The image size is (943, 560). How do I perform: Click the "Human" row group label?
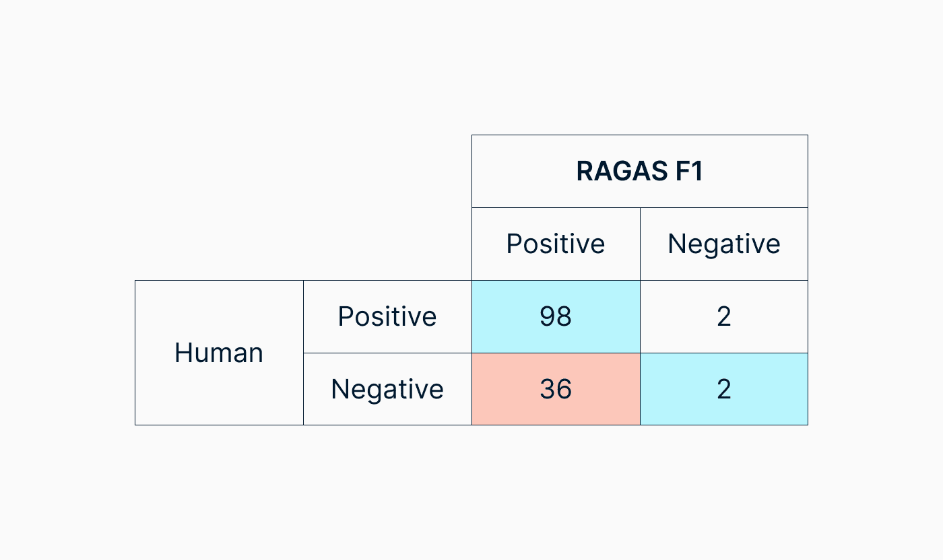219,353
